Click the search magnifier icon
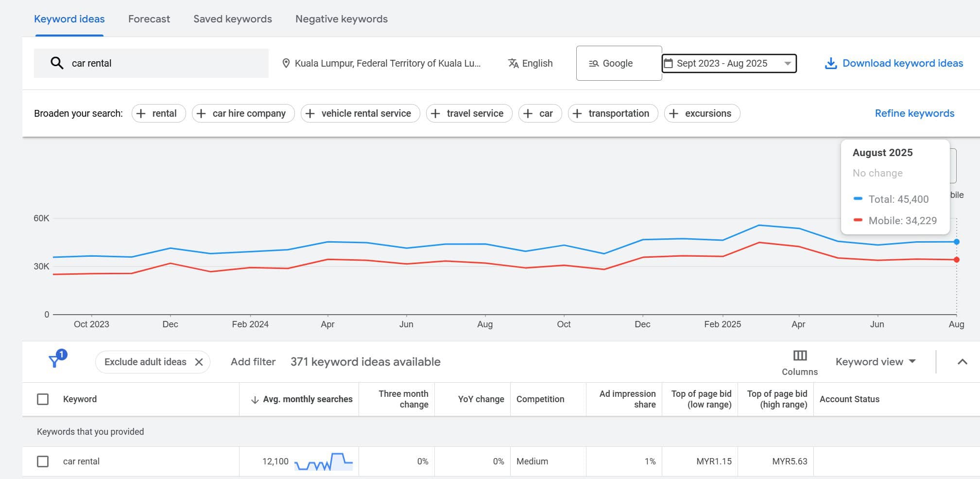This screenshot has height=479, width=980. (57, 63)
